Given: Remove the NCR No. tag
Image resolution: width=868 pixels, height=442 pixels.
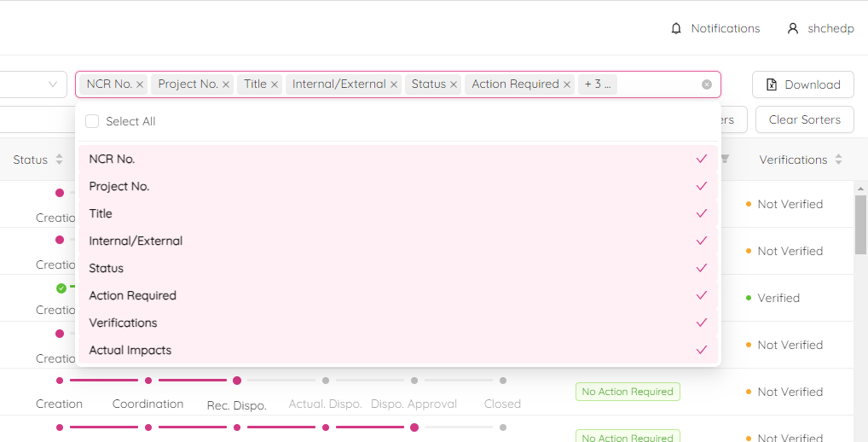Looking at the screenshot, I should click(140, 84).
